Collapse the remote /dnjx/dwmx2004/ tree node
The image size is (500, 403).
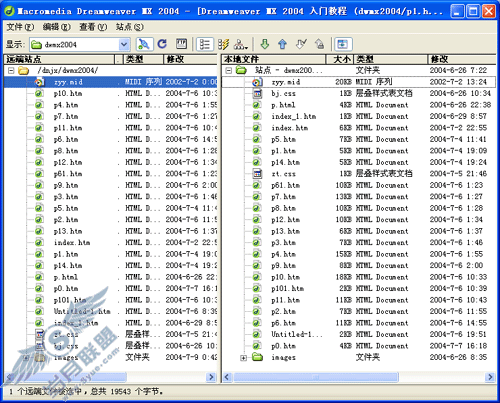tap(11, 71)
